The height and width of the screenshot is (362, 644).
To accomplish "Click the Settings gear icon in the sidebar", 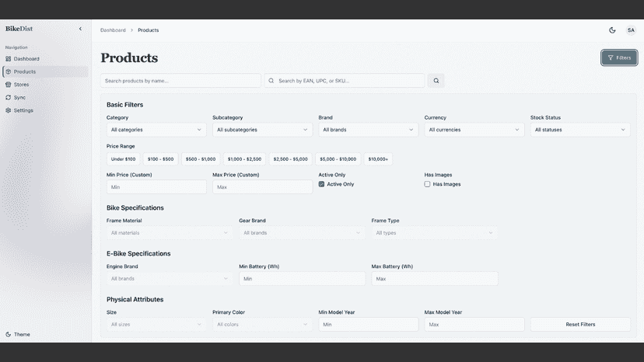I will (9, 110).
